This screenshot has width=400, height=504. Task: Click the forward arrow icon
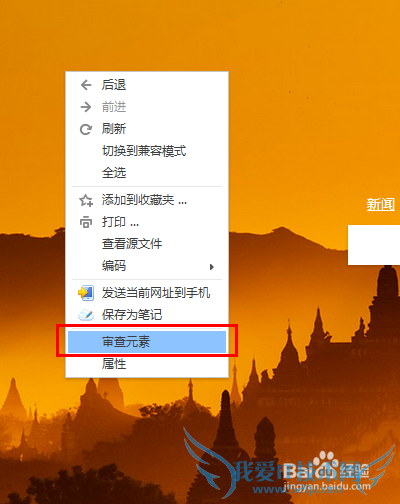pyautogui.click(x=86, y=107)
